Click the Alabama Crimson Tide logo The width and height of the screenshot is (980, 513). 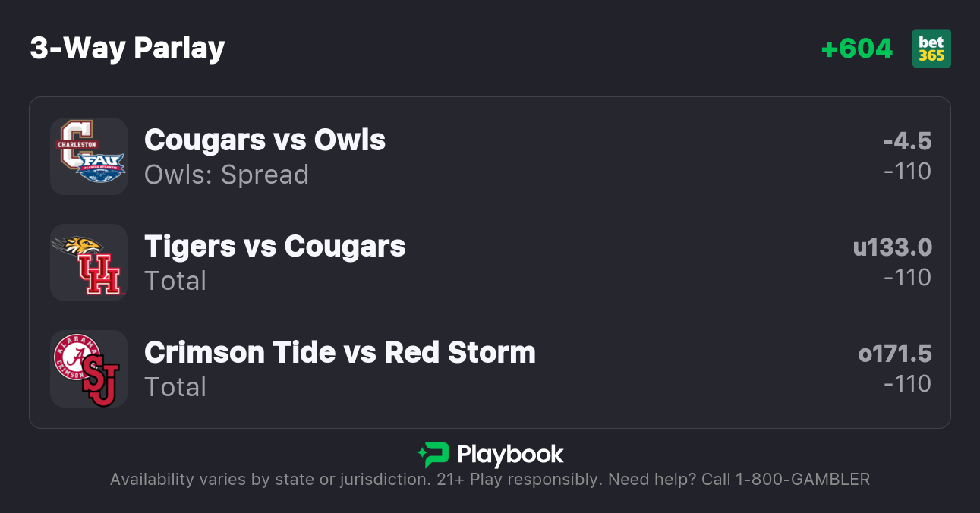tap(77, 356)
